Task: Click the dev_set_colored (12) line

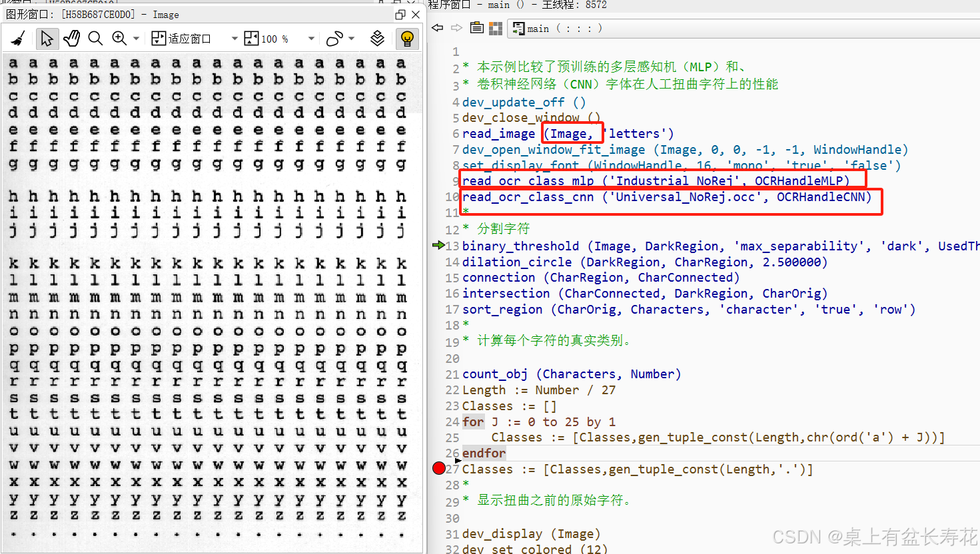Action: [x=534, y=549]
